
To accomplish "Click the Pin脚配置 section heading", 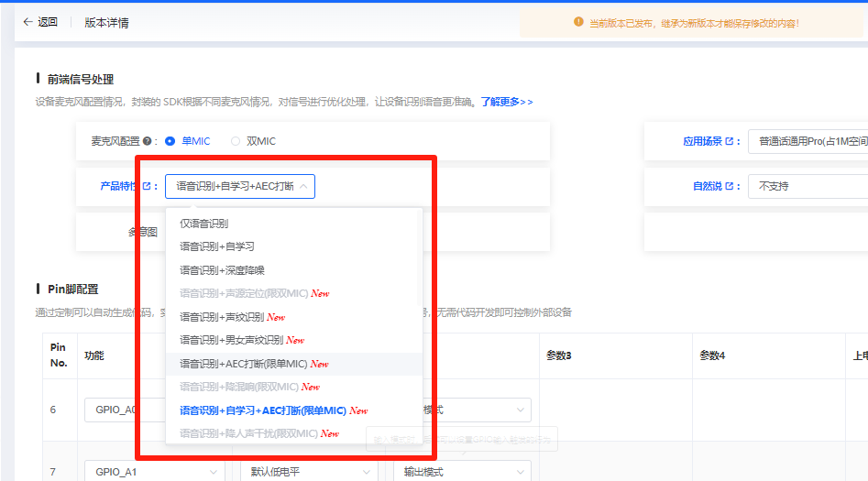I will pyautogui.click(x=73, y=289).
